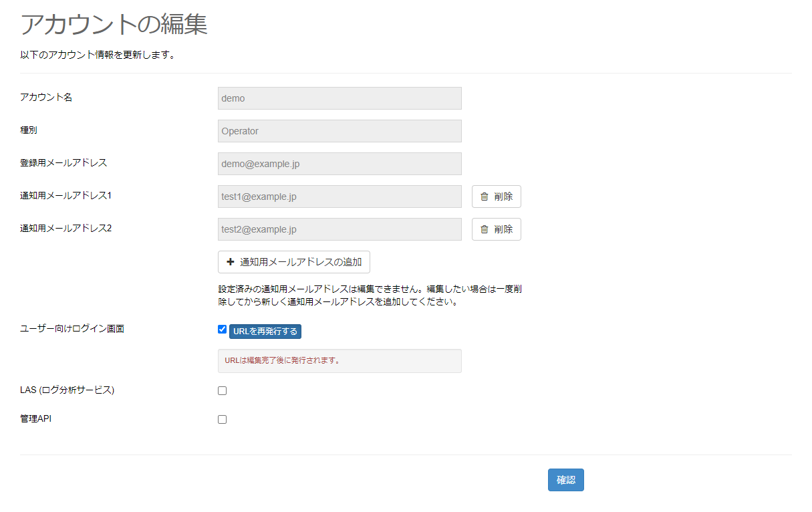Click the URLを再発行する blue label
This screenshot has height=512, width=812.
(265, 331)
